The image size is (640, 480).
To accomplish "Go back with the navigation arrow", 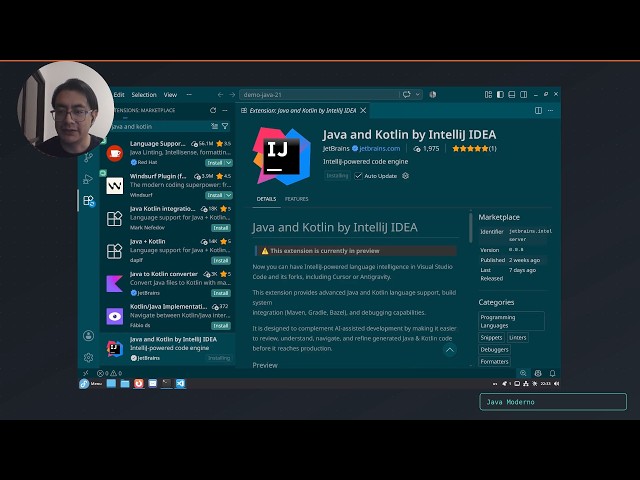I will (220, 95).
